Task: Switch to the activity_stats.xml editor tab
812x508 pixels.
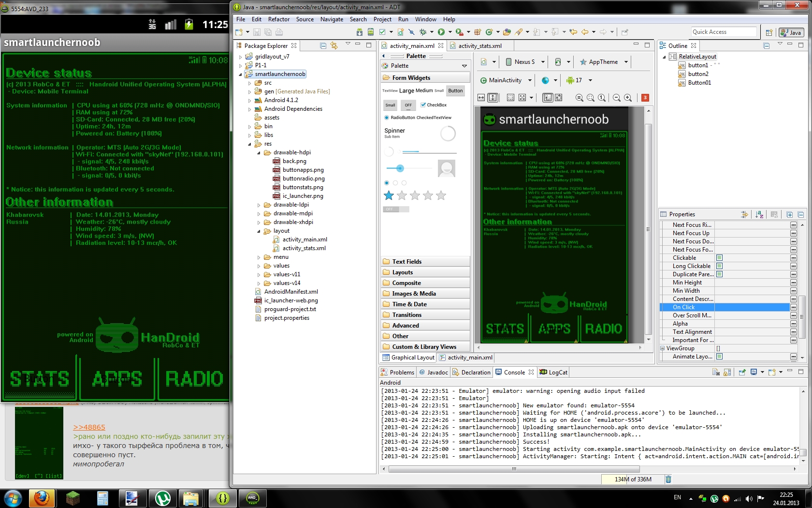Action: pos(479,45)
